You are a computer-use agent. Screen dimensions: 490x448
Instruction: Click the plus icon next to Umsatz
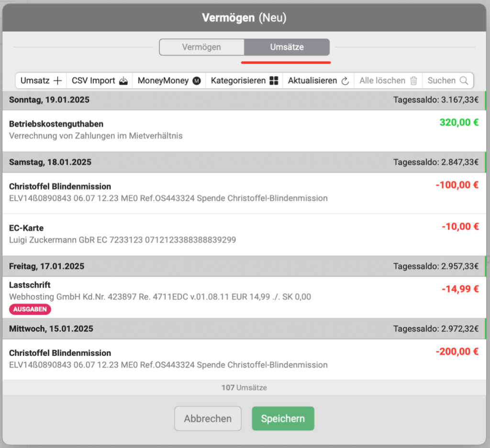pyautogui.click(x=58, y=81)
